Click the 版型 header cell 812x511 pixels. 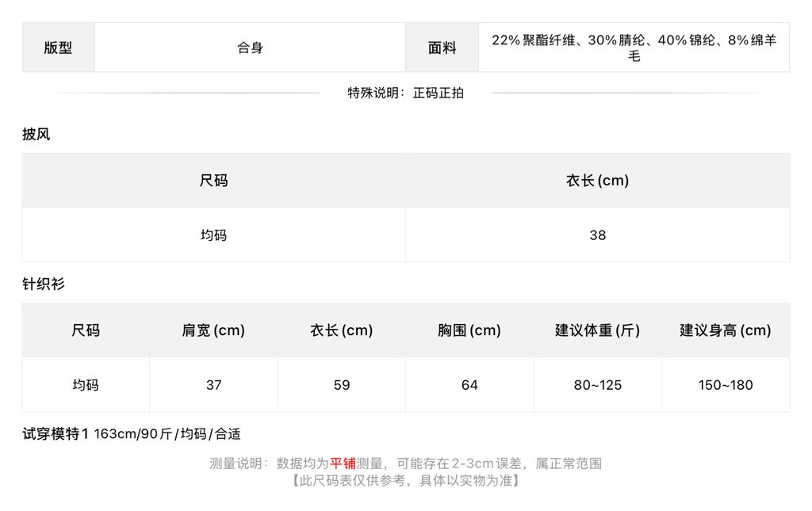tap(58, 48)
